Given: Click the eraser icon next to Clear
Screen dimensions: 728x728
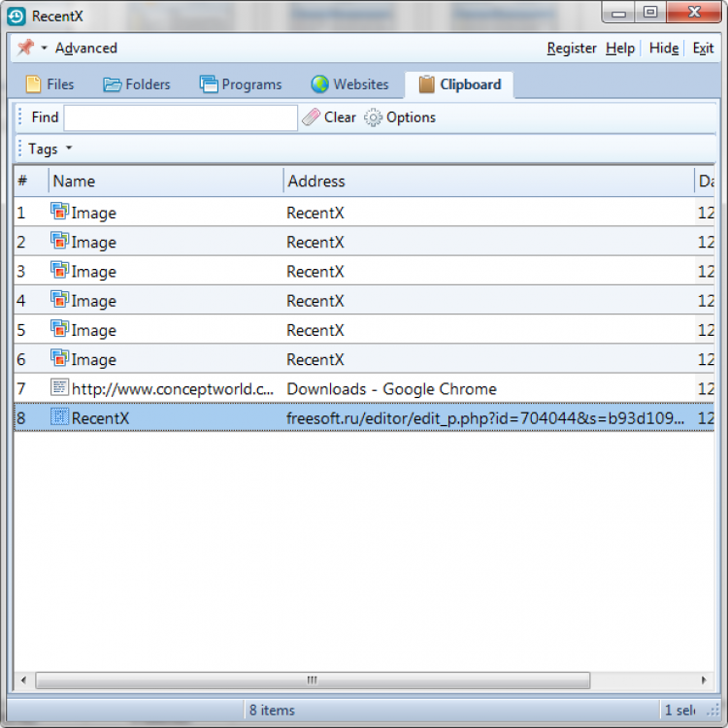Looking at the screenshot, I should click(x=311, y=117).
